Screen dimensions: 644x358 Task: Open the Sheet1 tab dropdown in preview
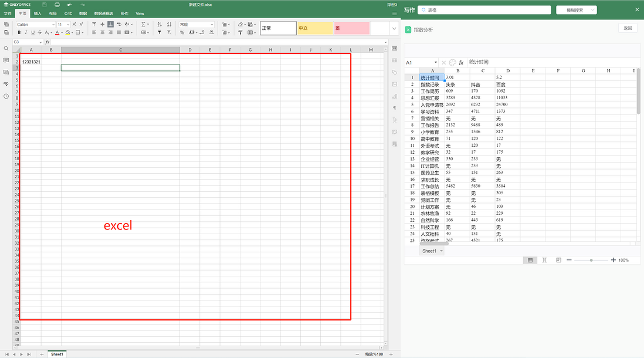(442, 251)
